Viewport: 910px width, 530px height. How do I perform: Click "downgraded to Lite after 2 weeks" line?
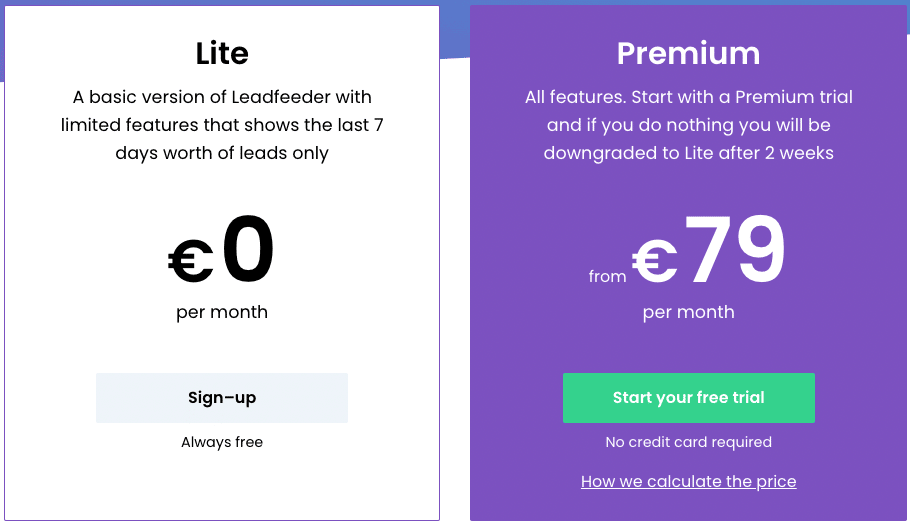pyautogui.click(x=688, y=153)
